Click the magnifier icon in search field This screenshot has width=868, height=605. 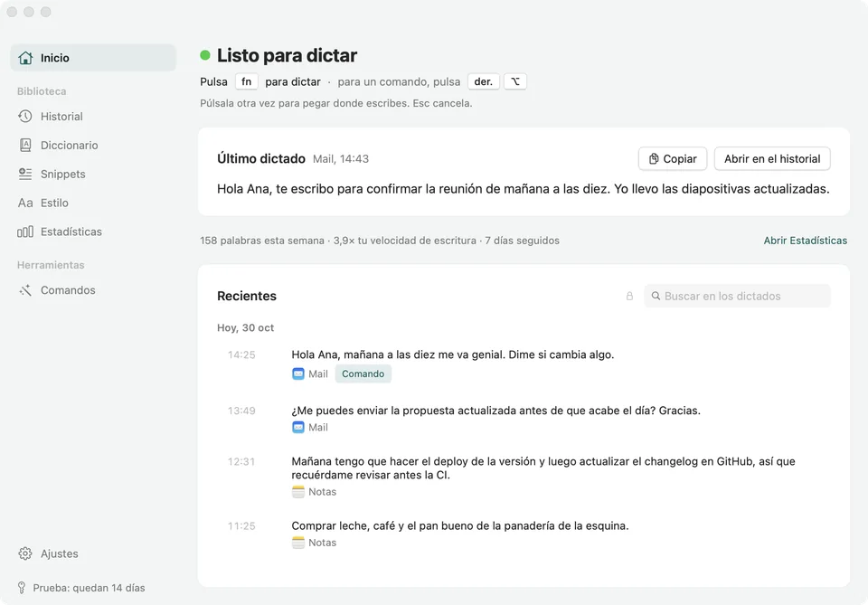coord(656,296)
